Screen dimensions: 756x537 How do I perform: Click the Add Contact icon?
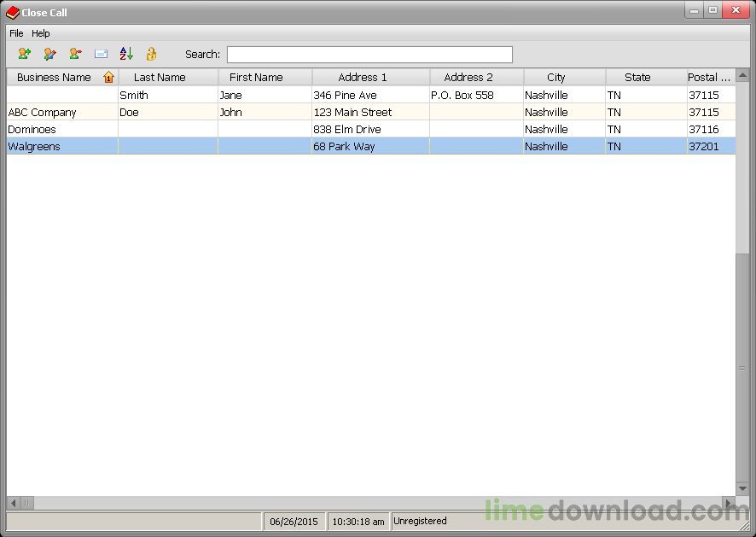pyautogui.click(x=24, y=54)
